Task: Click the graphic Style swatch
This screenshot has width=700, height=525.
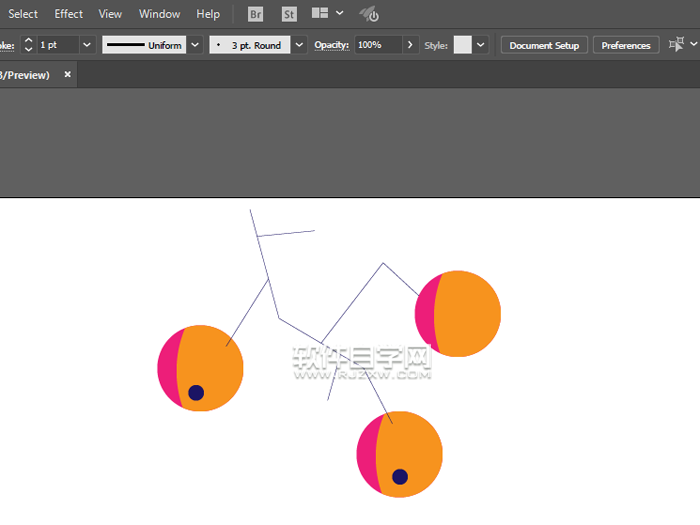Action: [462, 45]
